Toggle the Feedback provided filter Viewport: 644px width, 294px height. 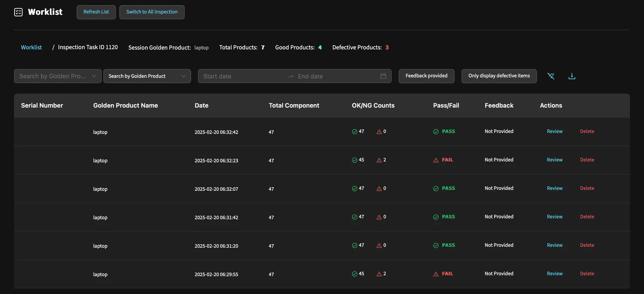pos(427,76)
